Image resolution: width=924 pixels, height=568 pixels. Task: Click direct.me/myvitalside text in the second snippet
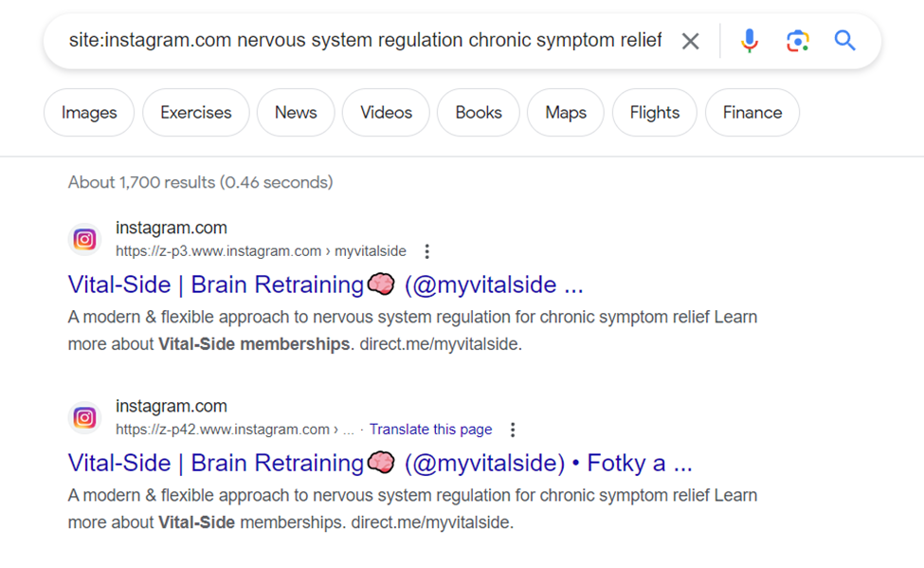tap(432, 522)
